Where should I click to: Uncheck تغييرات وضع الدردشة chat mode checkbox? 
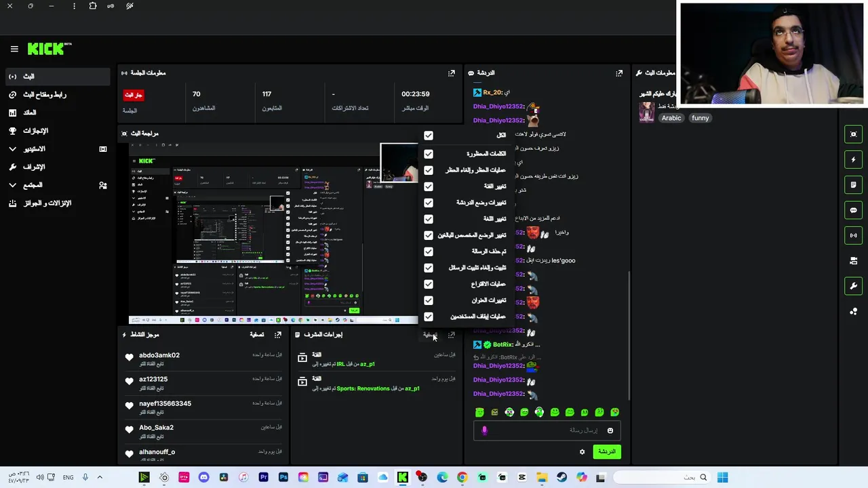click(x=429, y=203)
